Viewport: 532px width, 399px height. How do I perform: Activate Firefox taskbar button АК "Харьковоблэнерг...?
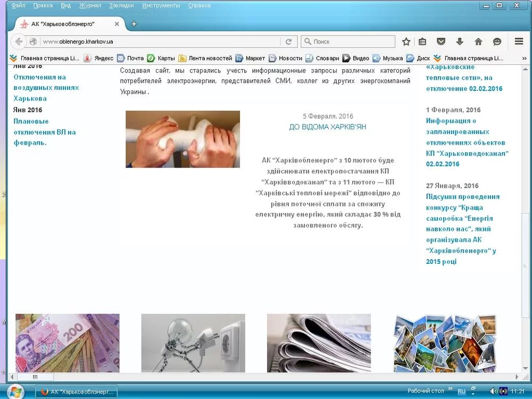[x=77, y=392]
